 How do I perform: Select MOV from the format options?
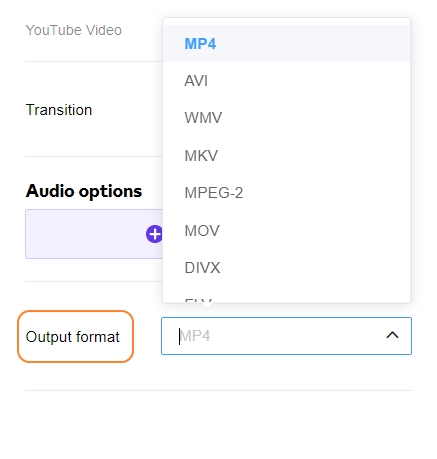pos(287,230)
